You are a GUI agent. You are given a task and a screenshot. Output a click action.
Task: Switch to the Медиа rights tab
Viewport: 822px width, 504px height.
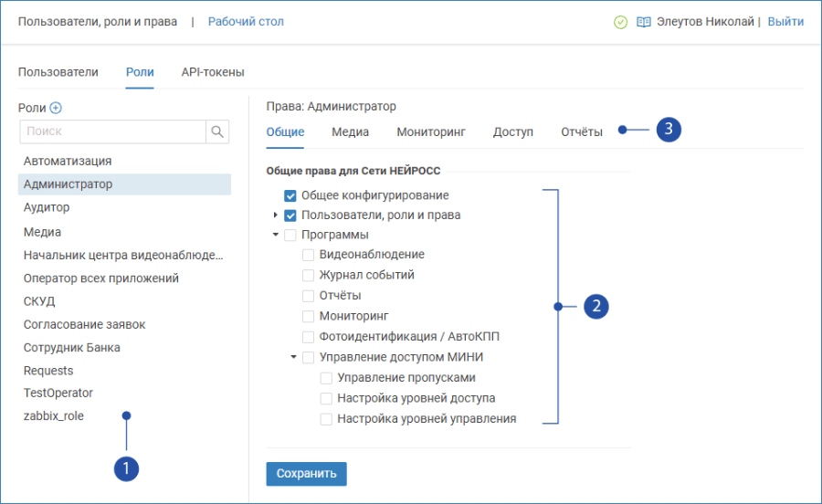(350, 132)
